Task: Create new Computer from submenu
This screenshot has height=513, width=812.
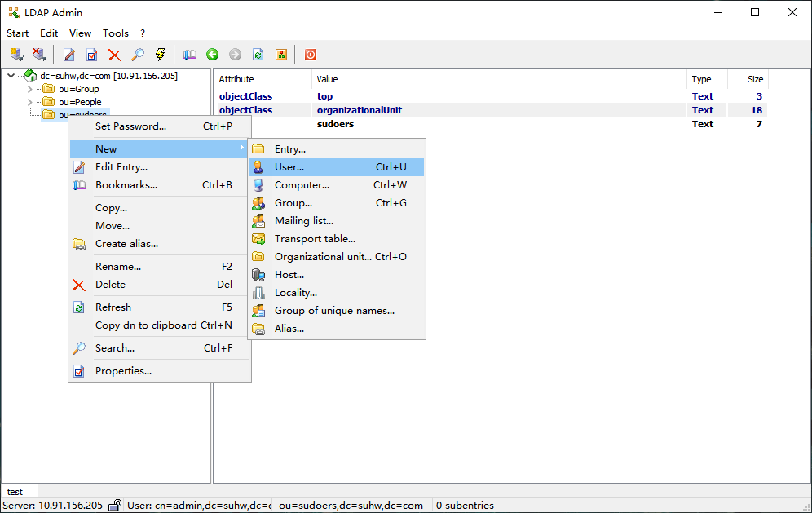Action: [337, 185]
